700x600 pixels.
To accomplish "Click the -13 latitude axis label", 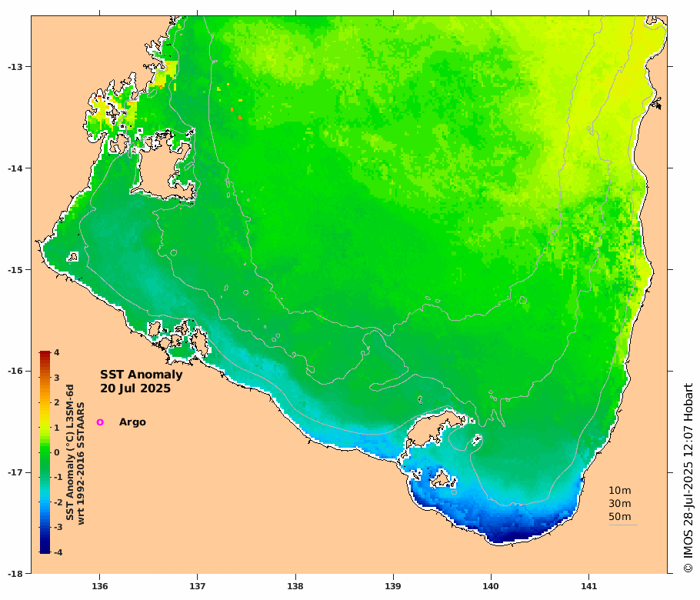I will tap(15, 66).
